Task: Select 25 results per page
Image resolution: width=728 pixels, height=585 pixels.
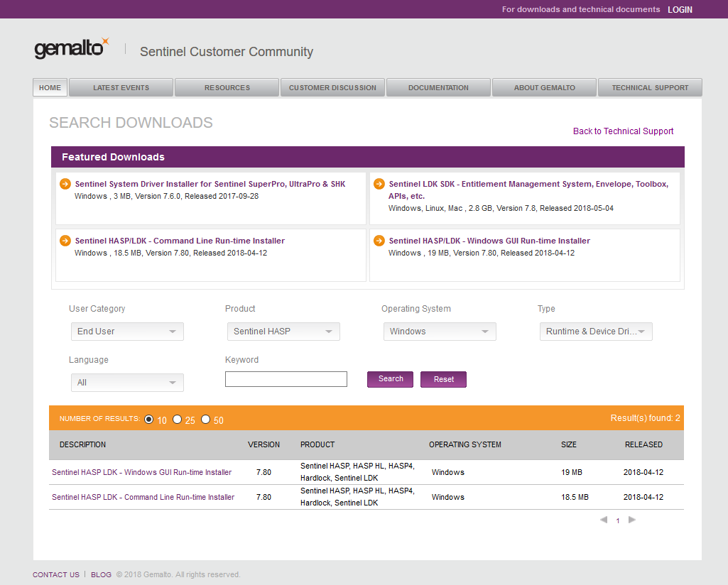Action: tap(177, 419)
